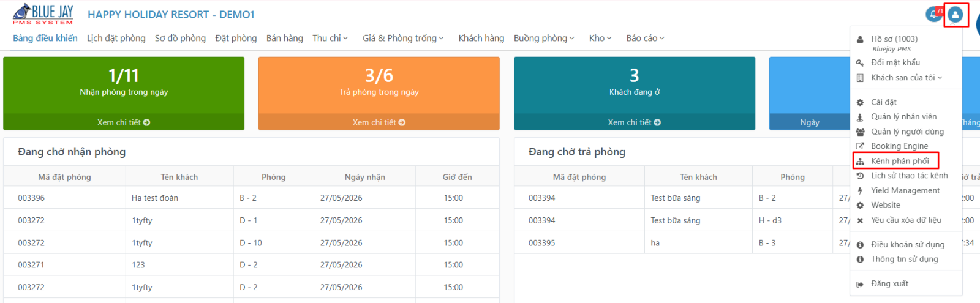Screen dimensions: 980x303
Task: Click the user icon beside Hồ sơ (1003)
Action: (860, 39)
